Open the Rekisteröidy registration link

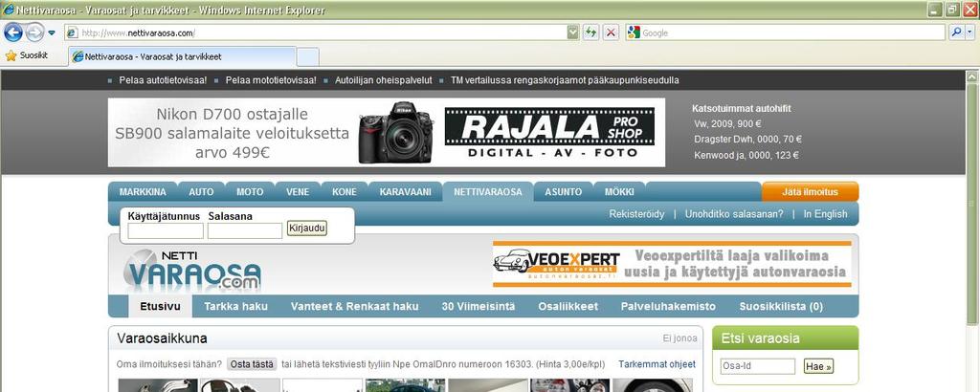click(x=636, y=214)
